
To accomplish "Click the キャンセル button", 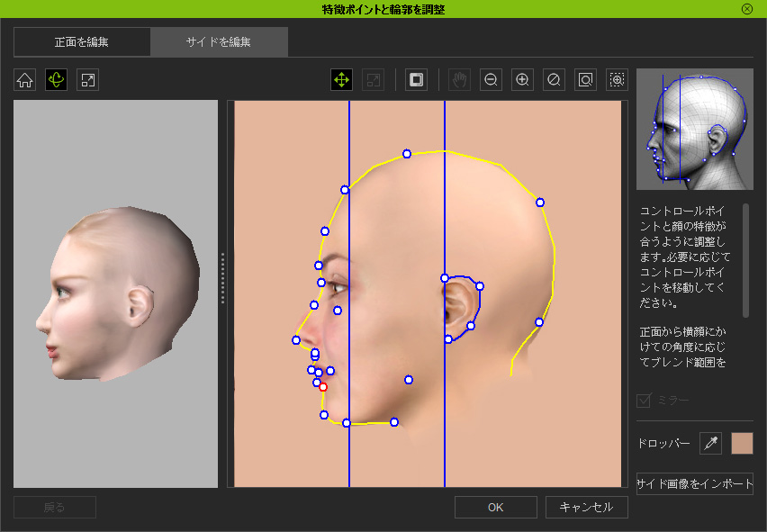I will click(x=586, y=508).
